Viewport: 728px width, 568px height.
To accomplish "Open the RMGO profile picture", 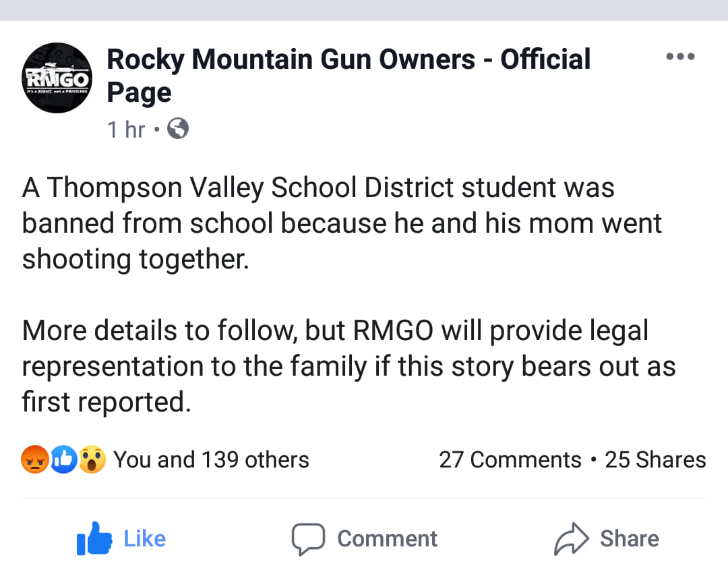I will [x=57, y=78].
